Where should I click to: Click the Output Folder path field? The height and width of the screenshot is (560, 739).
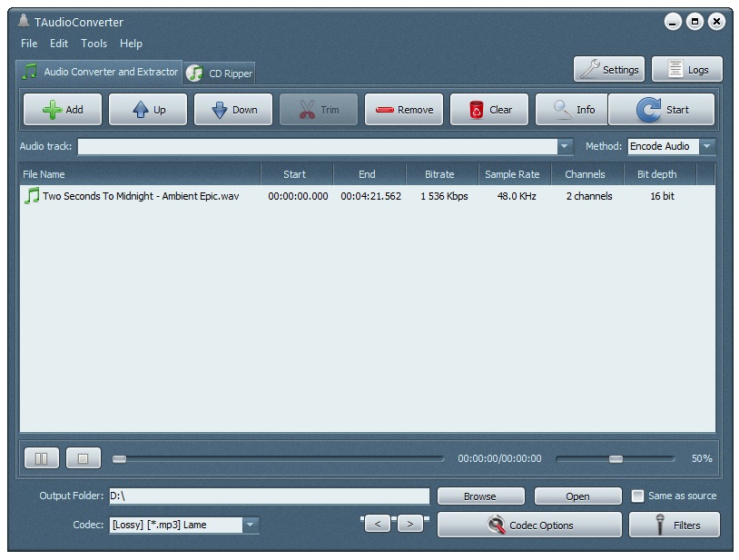269,496
